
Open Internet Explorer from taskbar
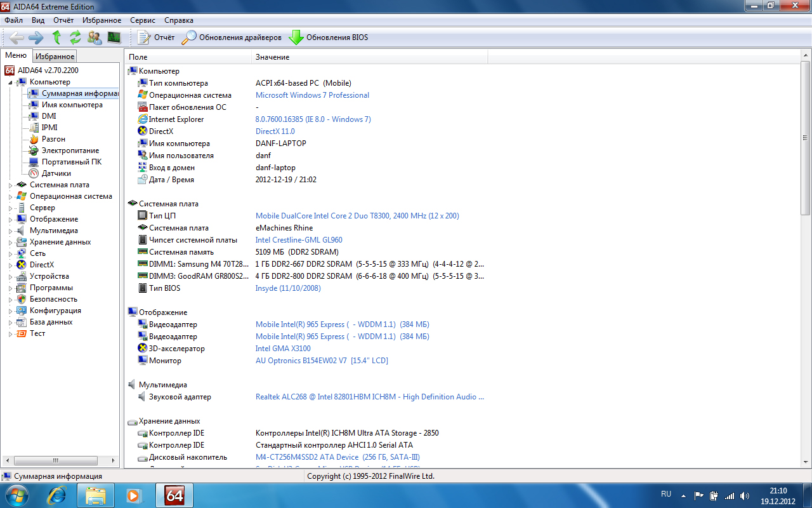[x=56, y=495]
